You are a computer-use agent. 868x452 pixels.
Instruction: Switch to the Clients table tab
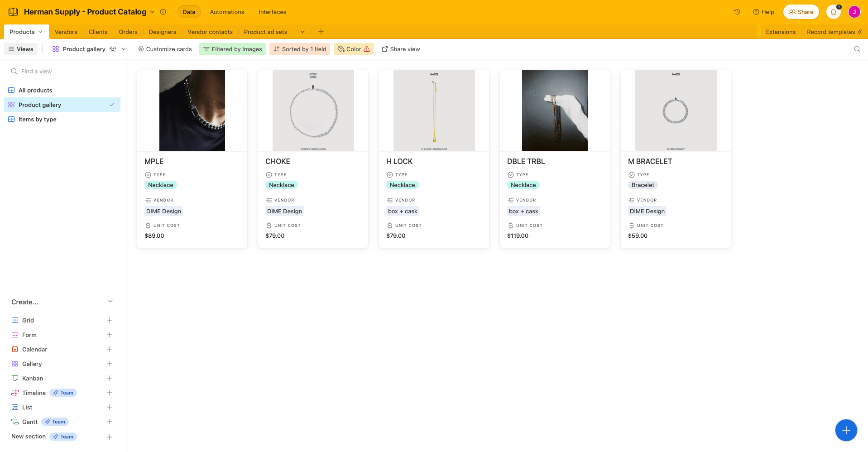98,32
